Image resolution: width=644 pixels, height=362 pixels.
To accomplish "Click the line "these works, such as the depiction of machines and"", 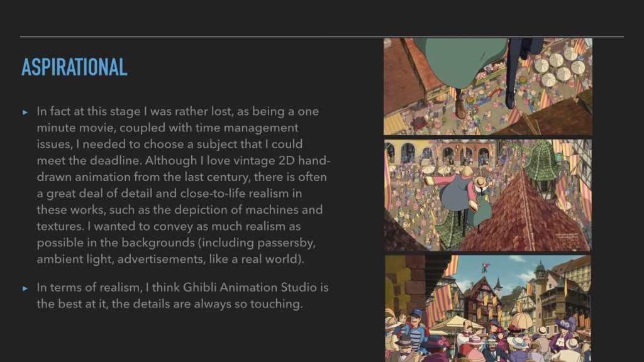I will [179, 210].
